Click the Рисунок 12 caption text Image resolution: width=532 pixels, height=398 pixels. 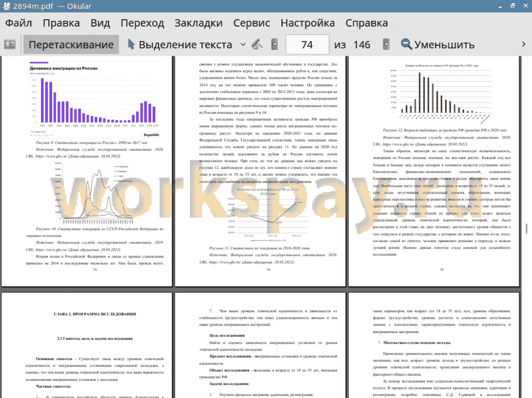445,130
